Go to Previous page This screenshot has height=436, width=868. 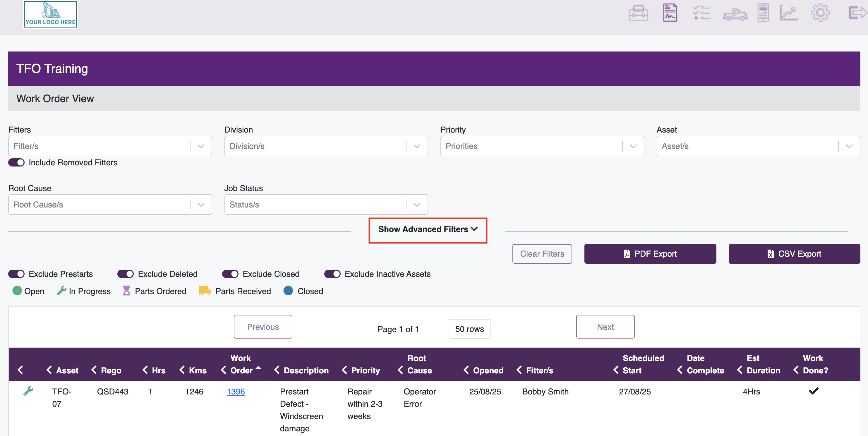click(x=263, y=327)
